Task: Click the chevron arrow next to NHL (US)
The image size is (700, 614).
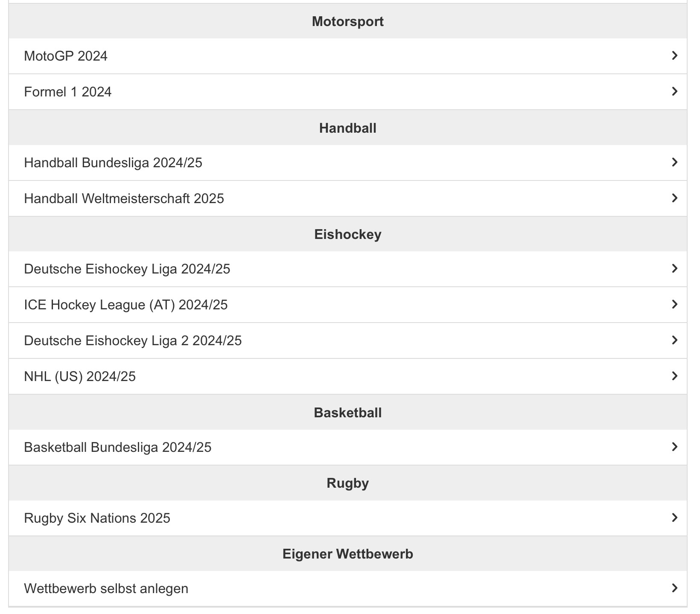Action: coord(674,376)
